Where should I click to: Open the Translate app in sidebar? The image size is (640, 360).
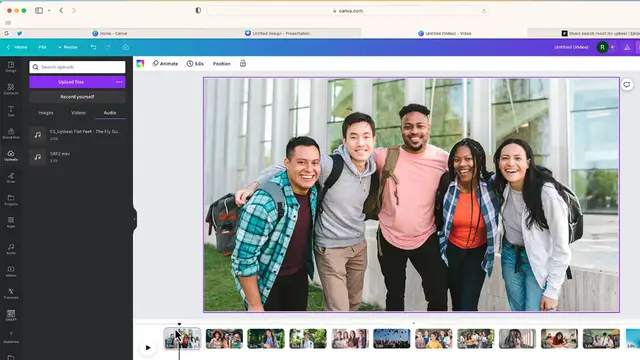[x=11, y=293]
